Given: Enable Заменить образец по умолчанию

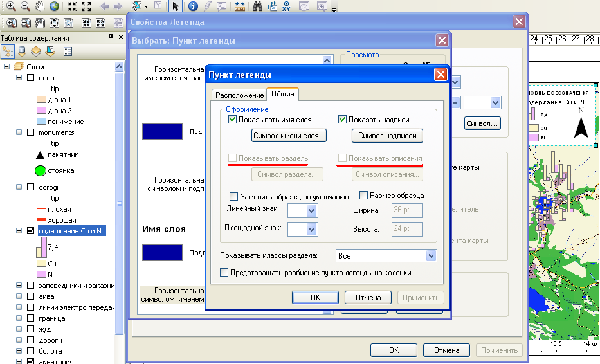Looking at the screenshot, I should pos(233,196).
